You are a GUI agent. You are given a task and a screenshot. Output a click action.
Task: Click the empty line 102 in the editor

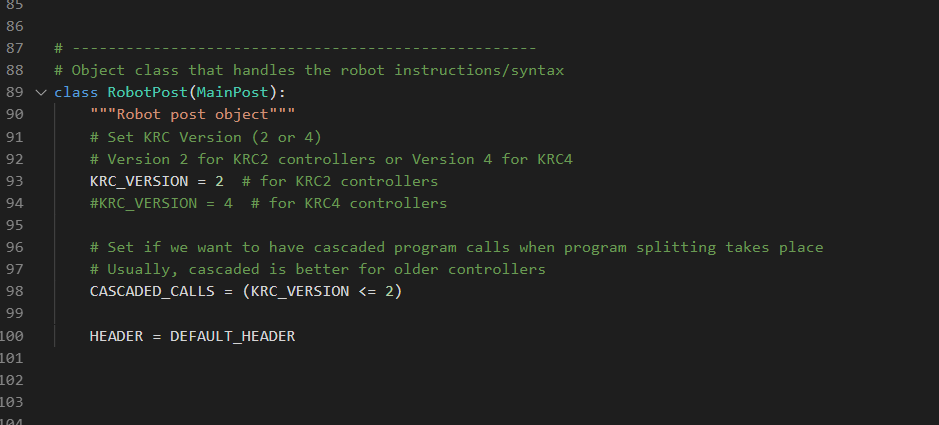pos(400,380)
